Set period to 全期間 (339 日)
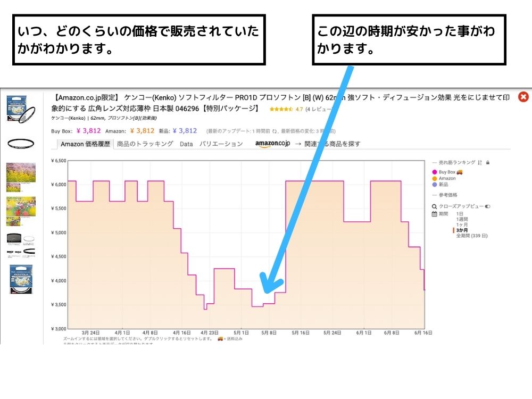The height and width of the screenshot is (399, 532). tap(471, 236)
